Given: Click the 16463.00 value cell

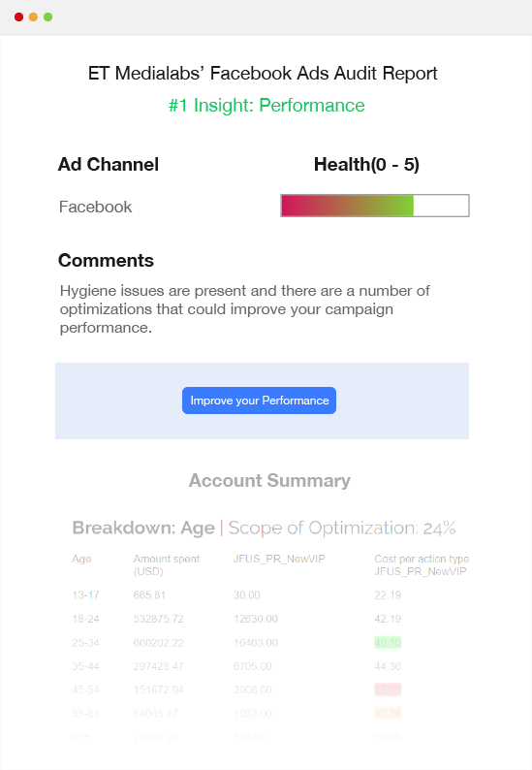Looking at the screenshot, I should pyautogui.click(x=256, y=643).
